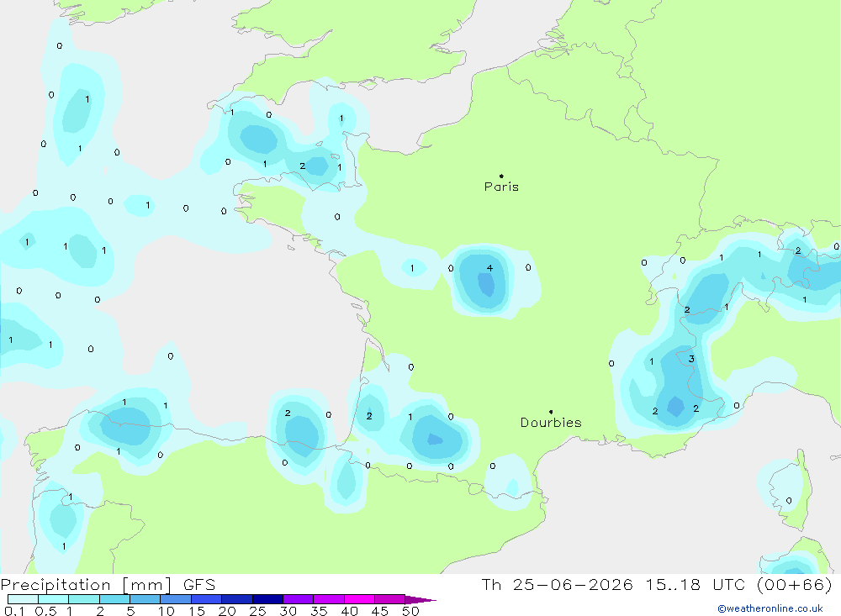Click the 3 mm precipitation value on the map
This screenshot has height=616, width=841.
[691, 359]
